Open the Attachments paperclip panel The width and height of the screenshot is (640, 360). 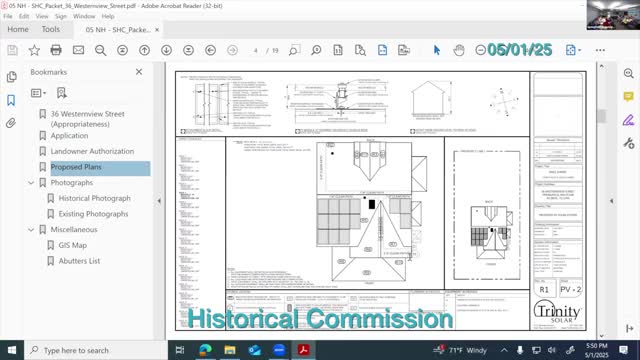tap(11, 123)
